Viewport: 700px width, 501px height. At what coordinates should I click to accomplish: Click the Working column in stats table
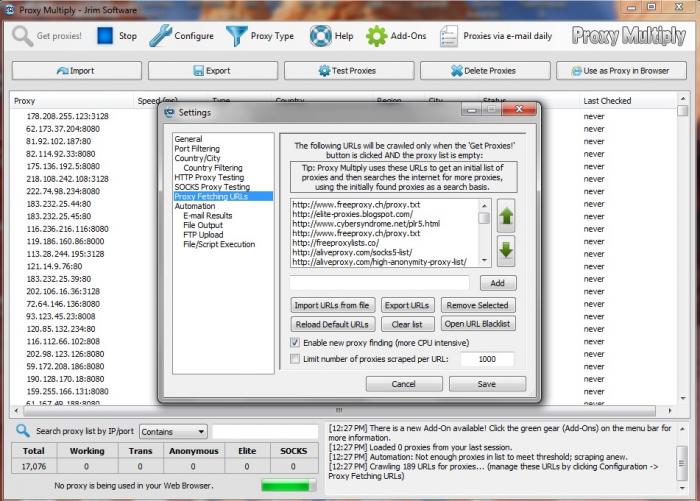click(x=87, y=451)
